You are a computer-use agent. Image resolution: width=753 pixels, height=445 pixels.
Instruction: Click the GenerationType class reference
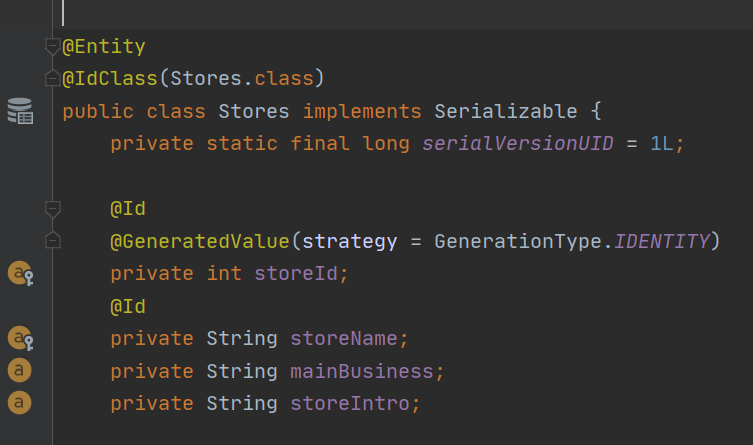[518, 241]
